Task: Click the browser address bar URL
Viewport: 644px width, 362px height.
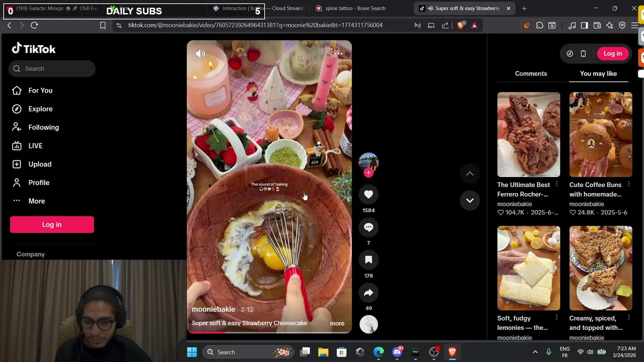Action: click(255, 25)
